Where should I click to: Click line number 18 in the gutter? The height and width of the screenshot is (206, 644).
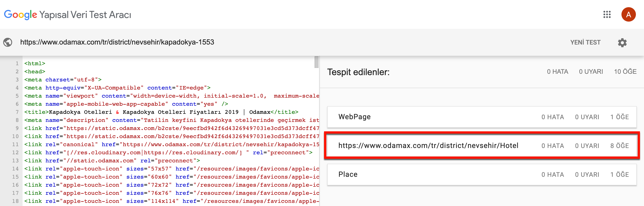point(16,201)
